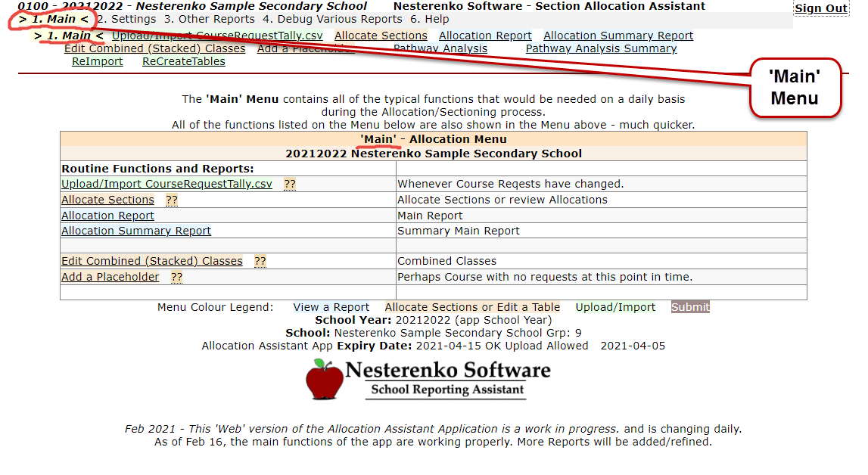The width and height of the screenshot is (868, 475).
Task: Click the ReImport link
Action: point(97,62)
